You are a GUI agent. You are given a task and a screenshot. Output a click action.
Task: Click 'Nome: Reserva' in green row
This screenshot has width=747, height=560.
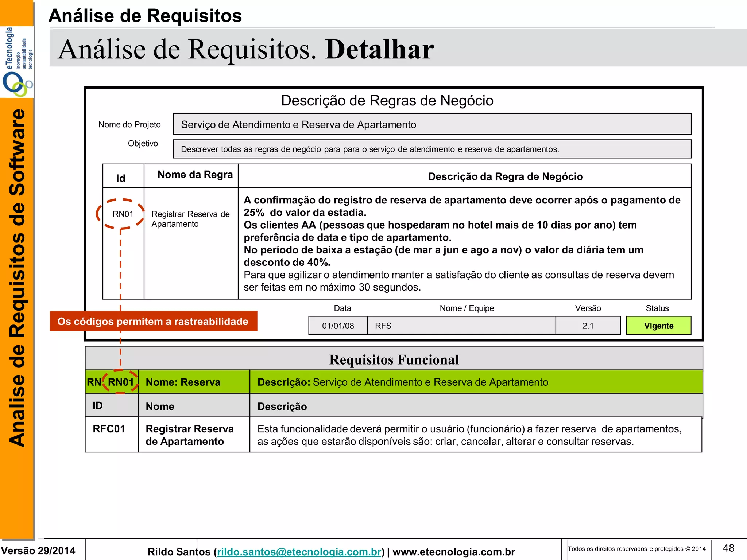(x=183, y=382)
